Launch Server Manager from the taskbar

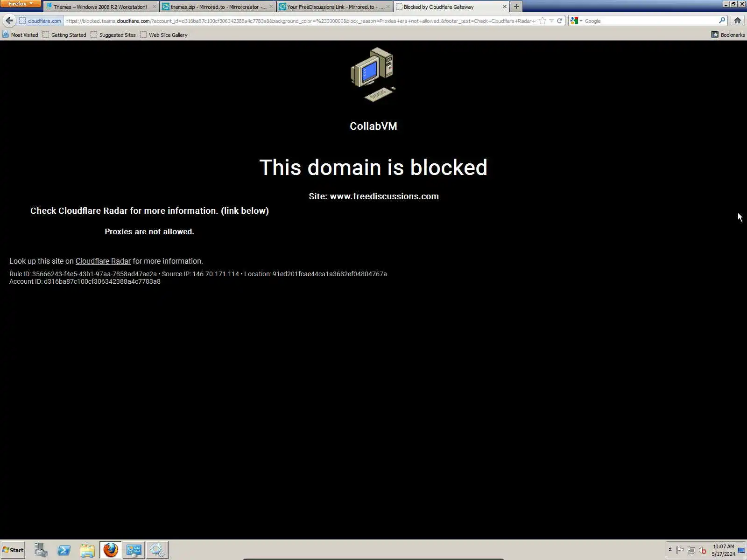click(41, 550)
